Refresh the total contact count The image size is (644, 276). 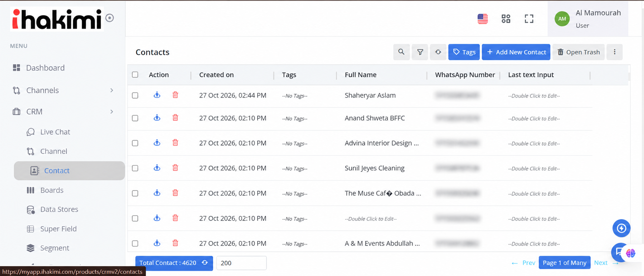205,263
